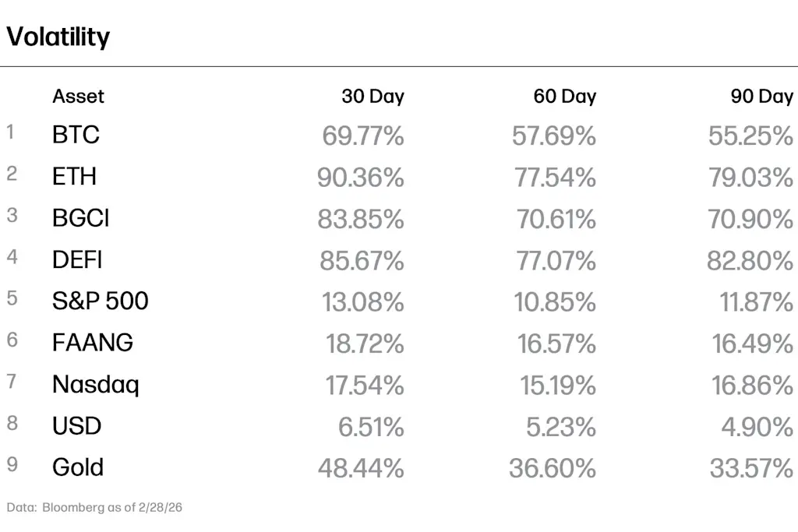
Task: Click USD 90 Day value 4.90%
Action: tap(757, 427)
